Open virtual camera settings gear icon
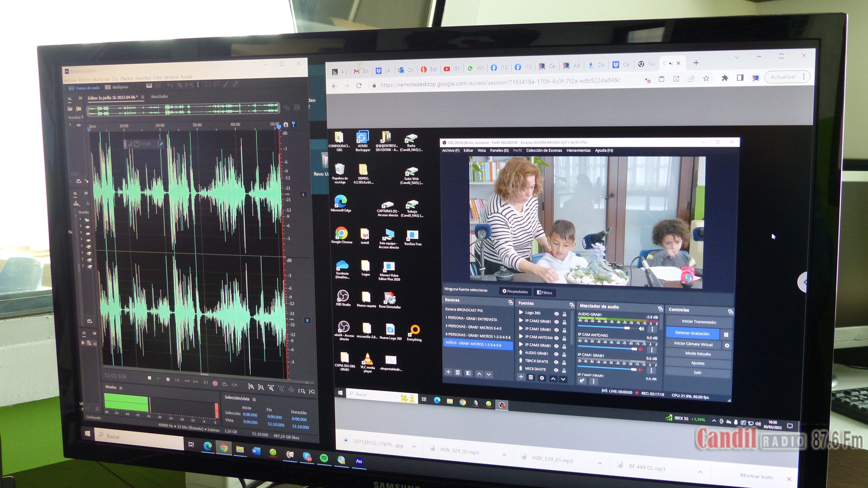The height and width of the screenshot is (488, 868). 727,346
